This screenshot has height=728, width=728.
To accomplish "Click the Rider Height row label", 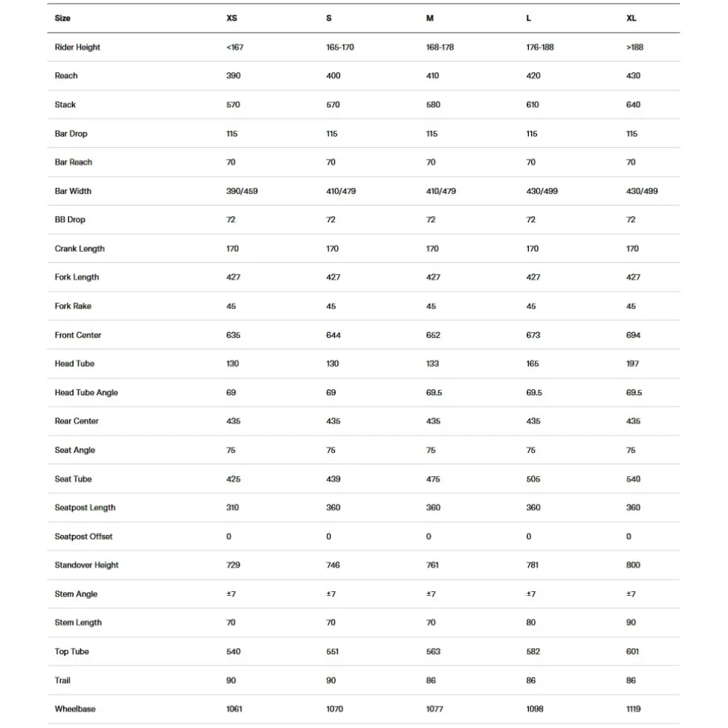I will 77,47.
